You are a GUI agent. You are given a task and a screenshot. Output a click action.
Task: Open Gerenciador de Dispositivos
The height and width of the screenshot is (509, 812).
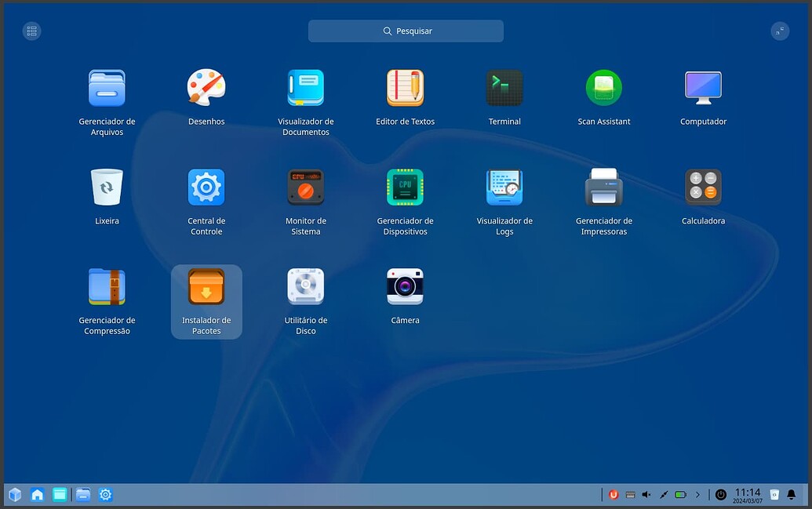(x=405, y=187)
